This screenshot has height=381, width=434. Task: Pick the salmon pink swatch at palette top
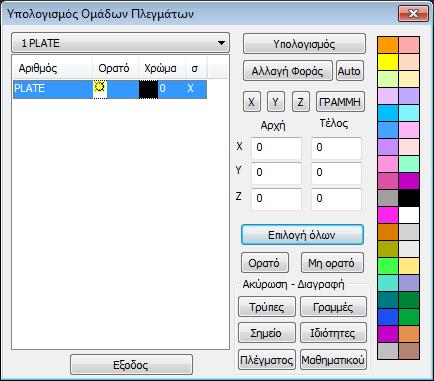[409, 45]
